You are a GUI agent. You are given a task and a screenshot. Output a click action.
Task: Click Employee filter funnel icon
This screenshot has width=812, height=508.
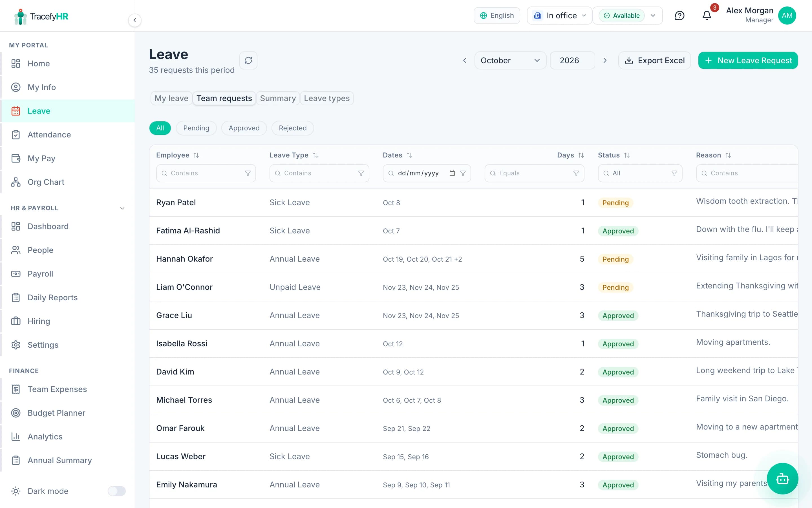248,173
